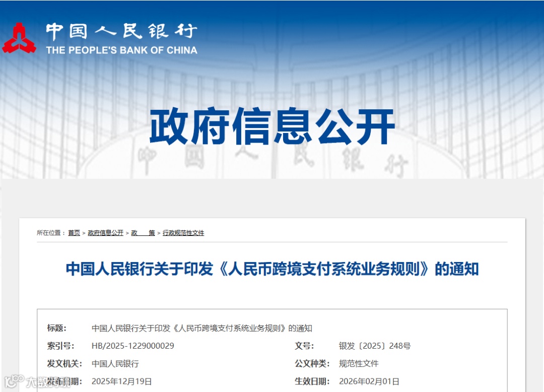The image size is (544, 392).
Task: Open the 行政规范性文件 breadcrumb link
Action: (x=183, y=233)
